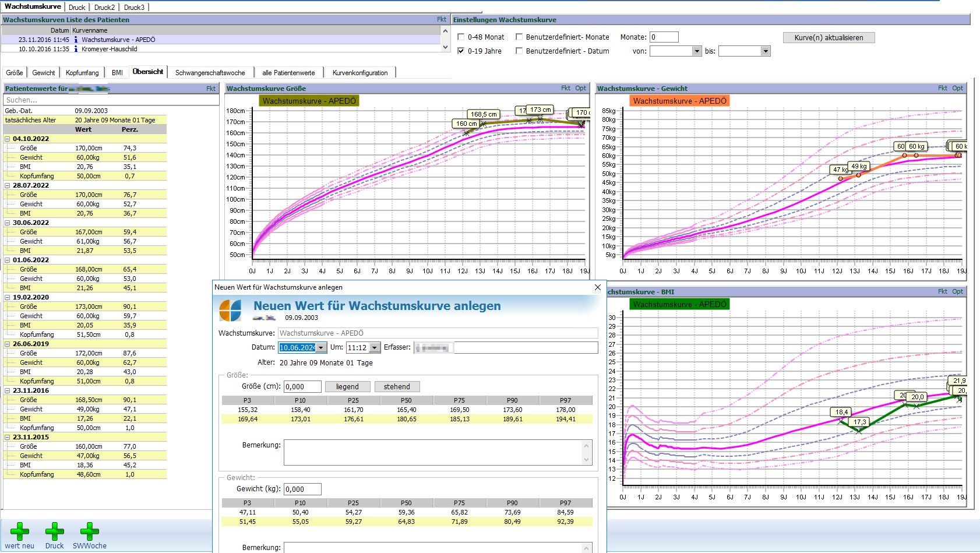The image size is (980, 553).
Task: Collapse the 23.11.2016 entry group
Action: 8,390
